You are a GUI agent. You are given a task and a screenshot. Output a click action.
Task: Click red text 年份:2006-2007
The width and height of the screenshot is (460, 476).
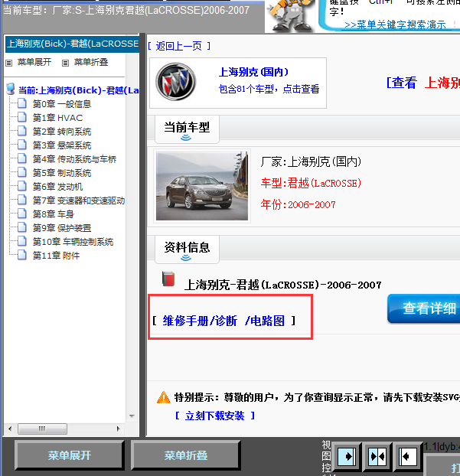click(298, 204)
